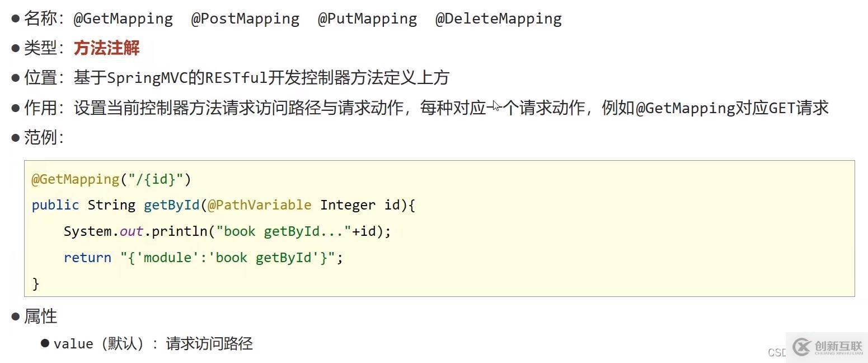The image size is (868, 363).
Task: Click the red 方法注解 text
Action: (106, 48)
